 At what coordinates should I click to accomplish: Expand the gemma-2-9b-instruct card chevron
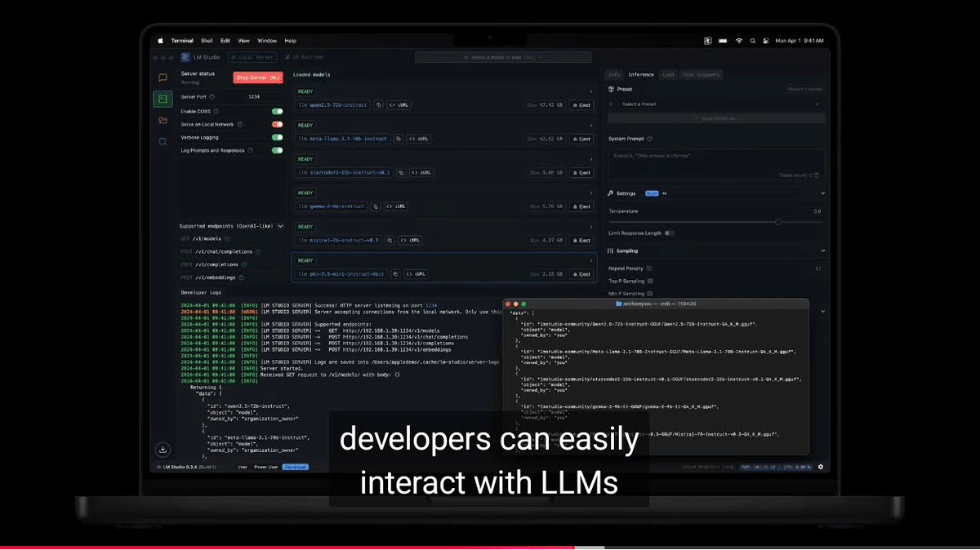[x=591, y=193]
